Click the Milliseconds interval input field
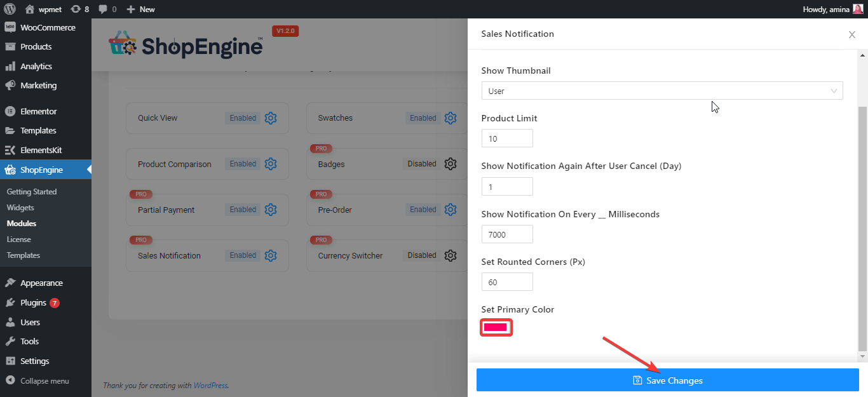Image resolution: width=868 pixels, height=397 pixels. (x=507, y=234)
